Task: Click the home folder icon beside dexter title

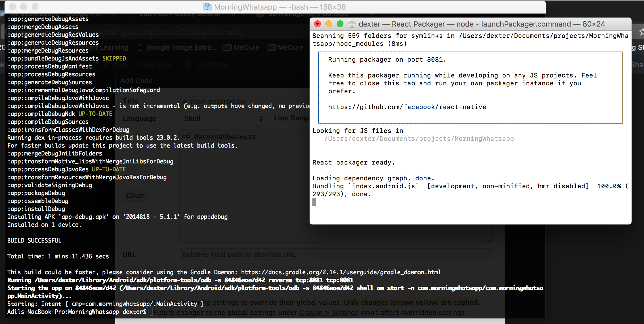Action: (352, 24)
